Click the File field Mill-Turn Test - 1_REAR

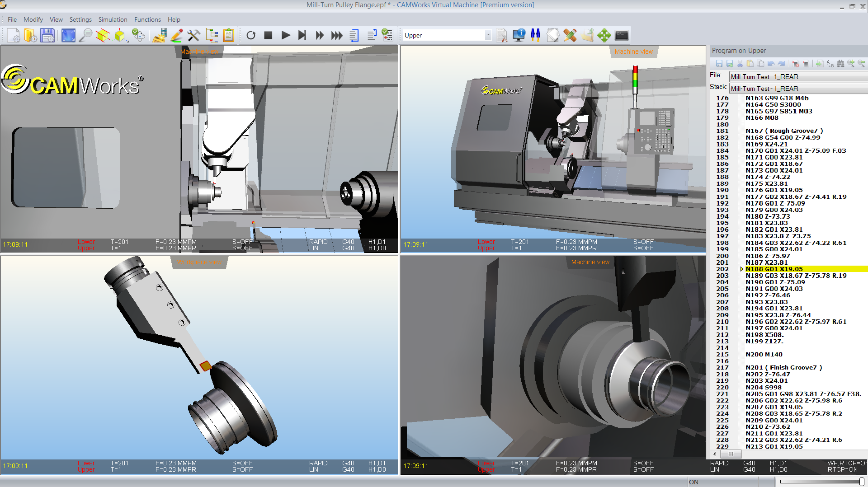tap(798, 77)
